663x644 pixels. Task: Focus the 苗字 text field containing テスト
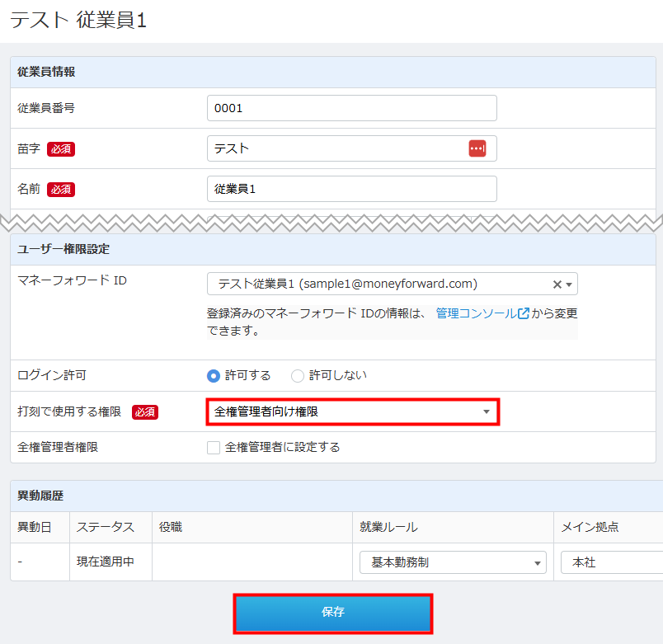coord(338,148)
